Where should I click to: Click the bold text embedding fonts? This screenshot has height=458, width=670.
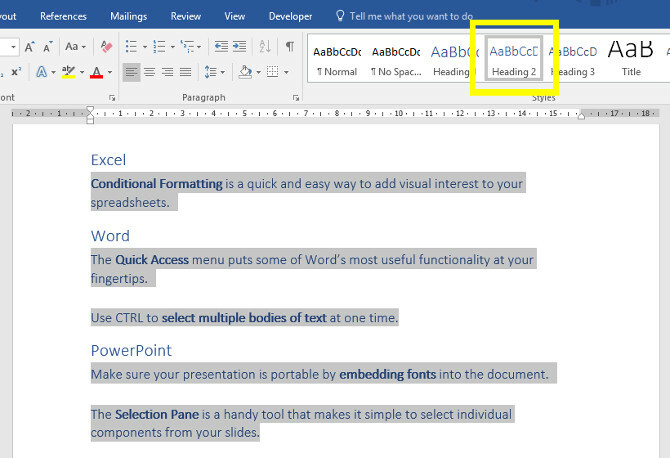click(x=388, y=374)
